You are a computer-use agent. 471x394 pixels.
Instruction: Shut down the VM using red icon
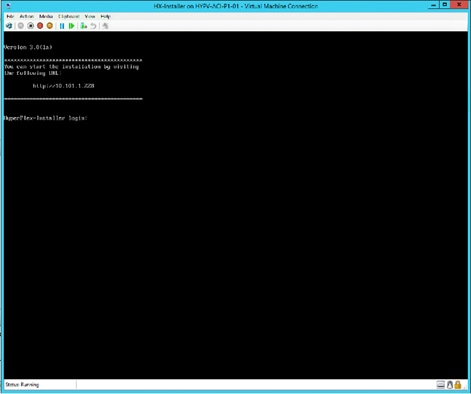pos(40,26)
